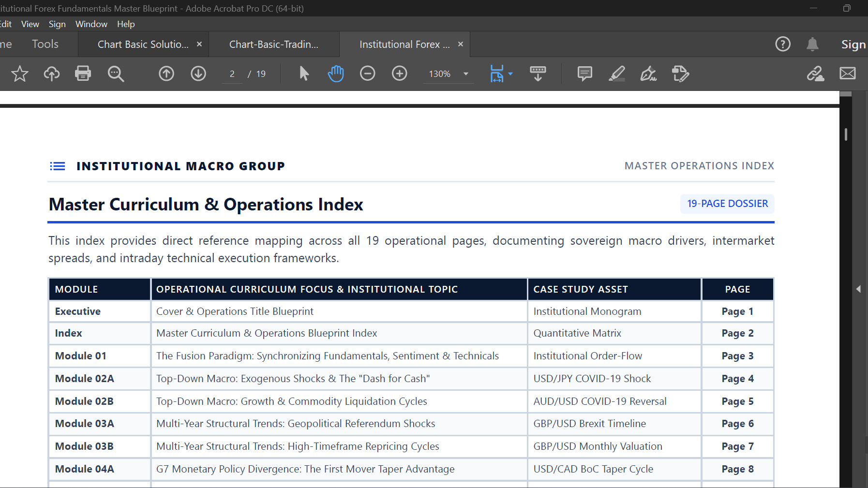
Task: Open the fit page width tool
Action: [497, 74]
